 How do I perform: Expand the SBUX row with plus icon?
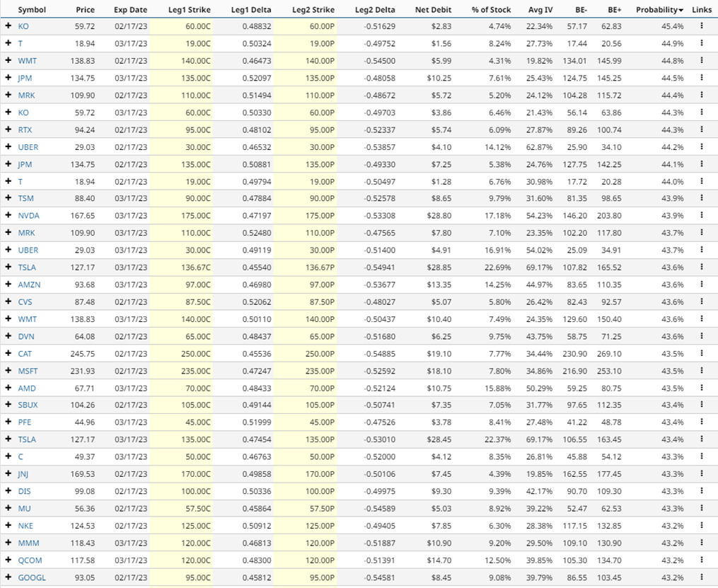8,404
